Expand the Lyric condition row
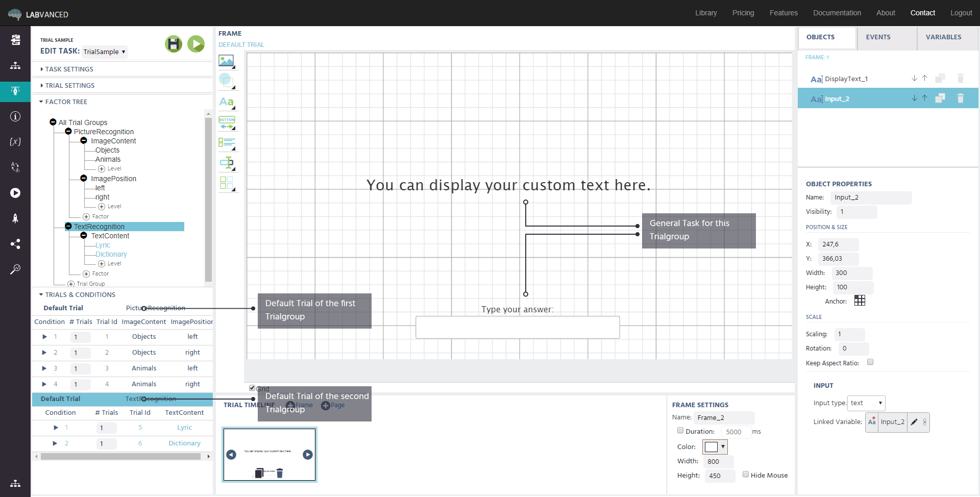The height and width of the screenshot is (497, 980). [56, 428]
